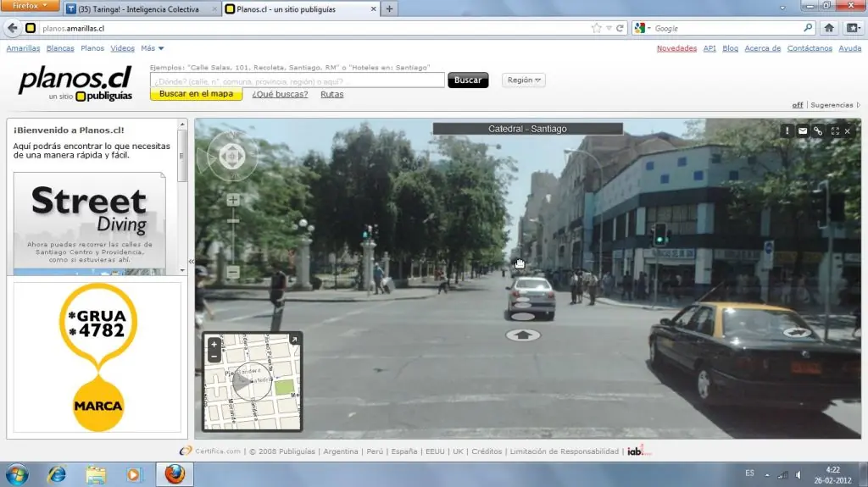Open URL history dropdown arrow
Screen dimensions: 868x487
[x=609, y=28]
